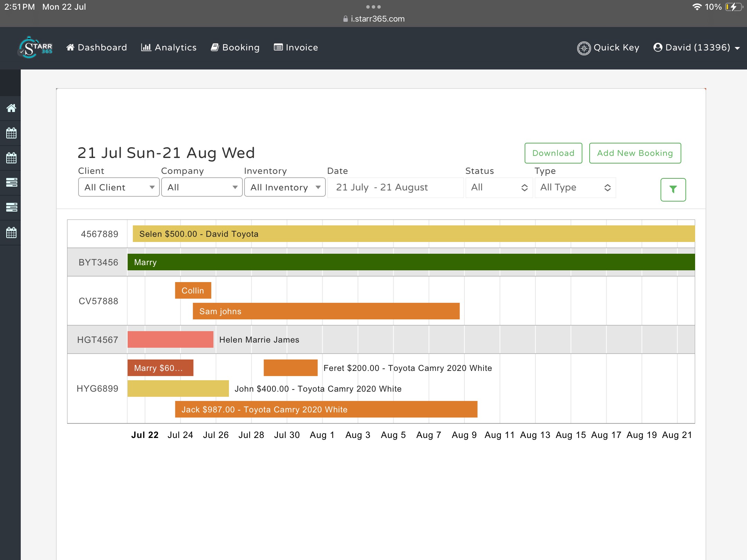Open the Analytics menu item

[169, 48]
